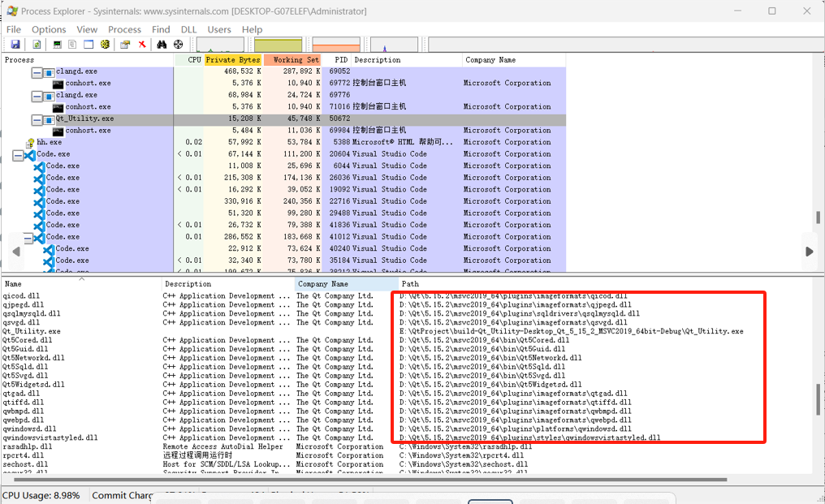
Task: Click the yellow gear DLL view icon
Action: pos(106,45)
